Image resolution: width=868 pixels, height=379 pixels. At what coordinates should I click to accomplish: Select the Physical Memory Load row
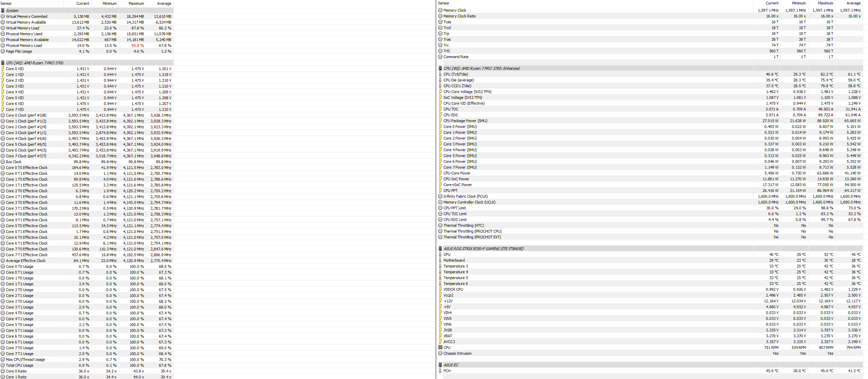coord(24,45)
